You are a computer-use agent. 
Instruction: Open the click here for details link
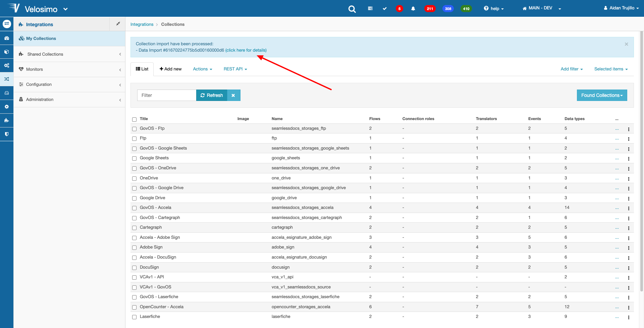coord(246,50)
